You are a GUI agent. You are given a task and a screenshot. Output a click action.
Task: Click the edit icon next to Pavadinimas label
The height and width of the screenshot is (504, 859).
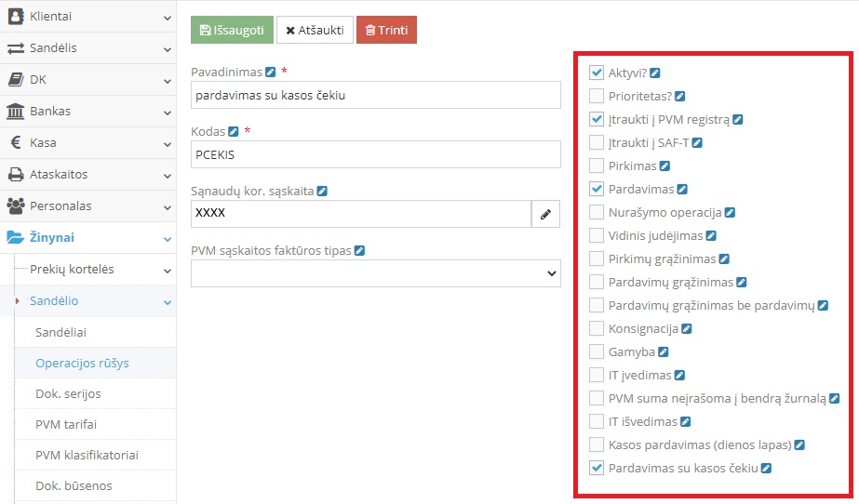click(x=271, y=72)
